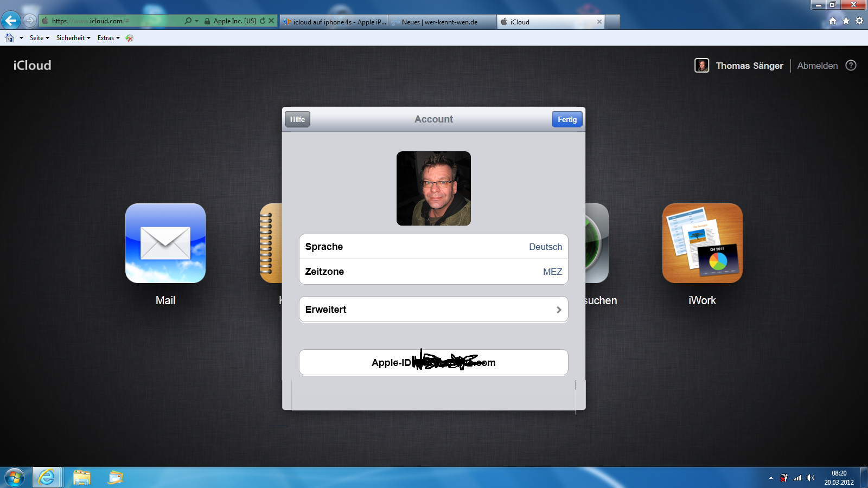
Task: Click the Hilfe button in Account dialog
Action: point(297,119)
